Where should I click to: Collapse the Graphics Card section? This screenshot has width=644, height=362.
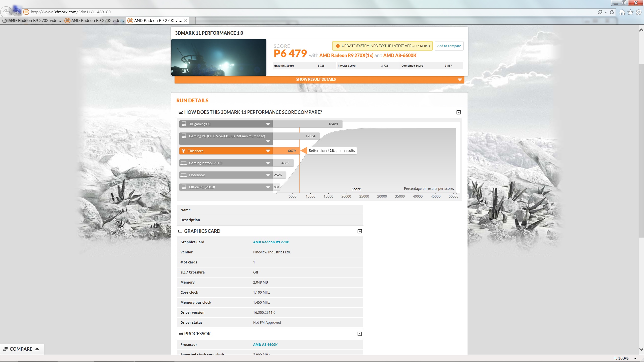(x=359, y=231)
